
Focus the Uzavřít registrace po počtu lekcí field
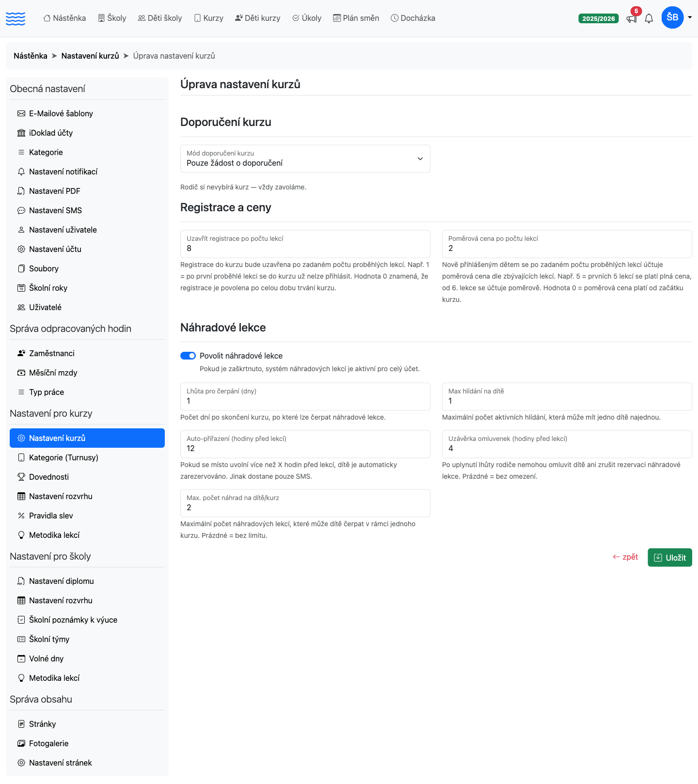pyautogui.click(x=305, y=244)
